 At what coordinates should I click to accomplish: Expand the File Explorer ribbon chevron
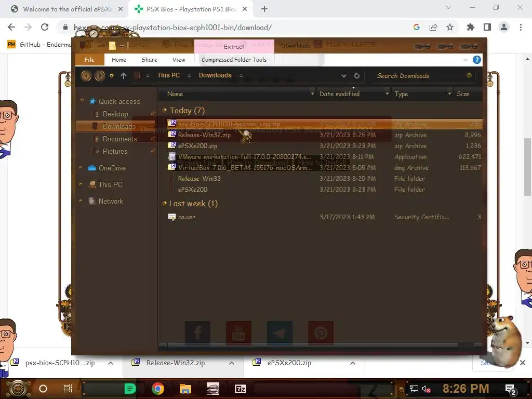coord(465,60)
